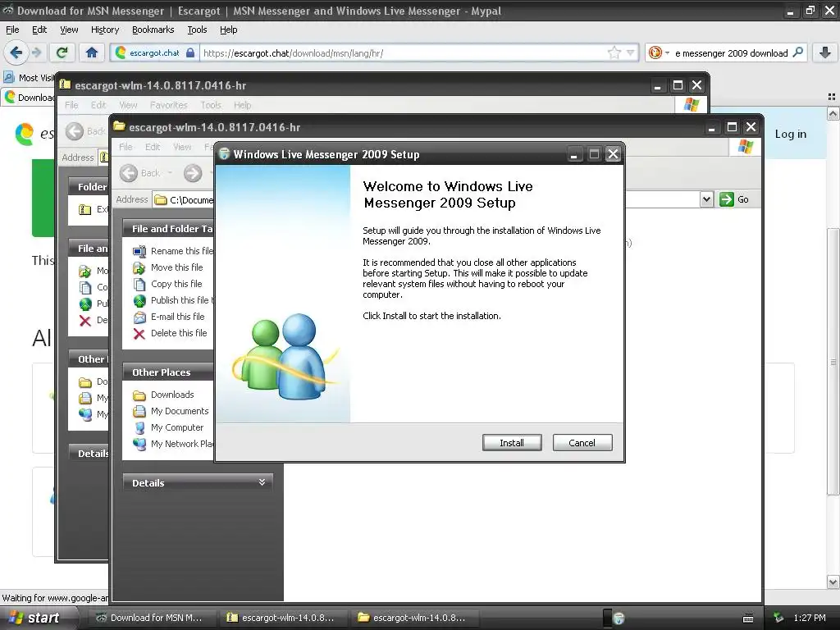Open the browser downloads arrow button
Screen dimensions: 840x630
click(825, 52)
